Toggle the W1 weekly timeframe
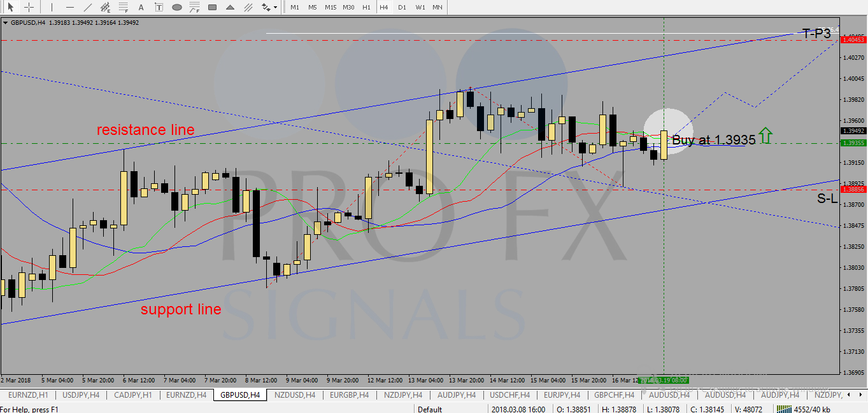This screenshot has height=413, width=868. click(x=420, y=7)
